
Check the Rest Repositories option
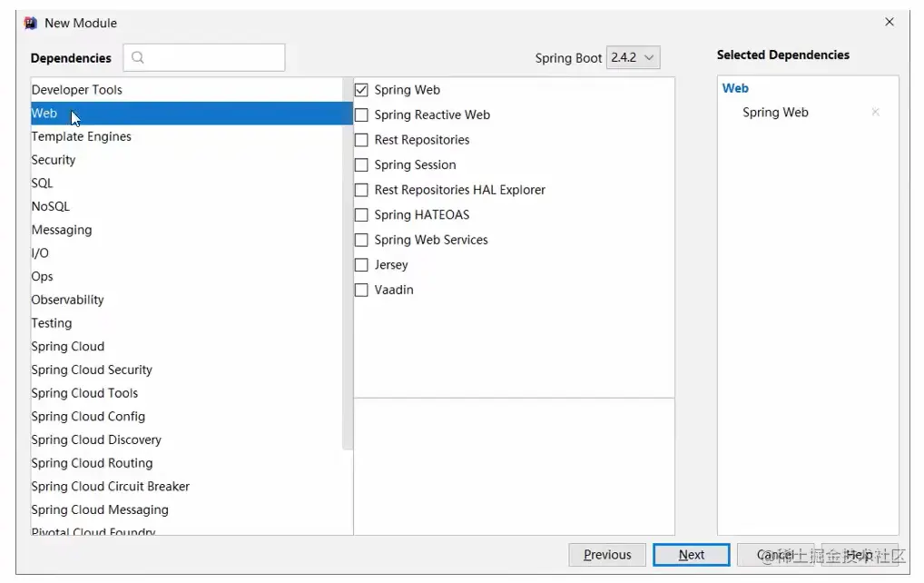361,140
